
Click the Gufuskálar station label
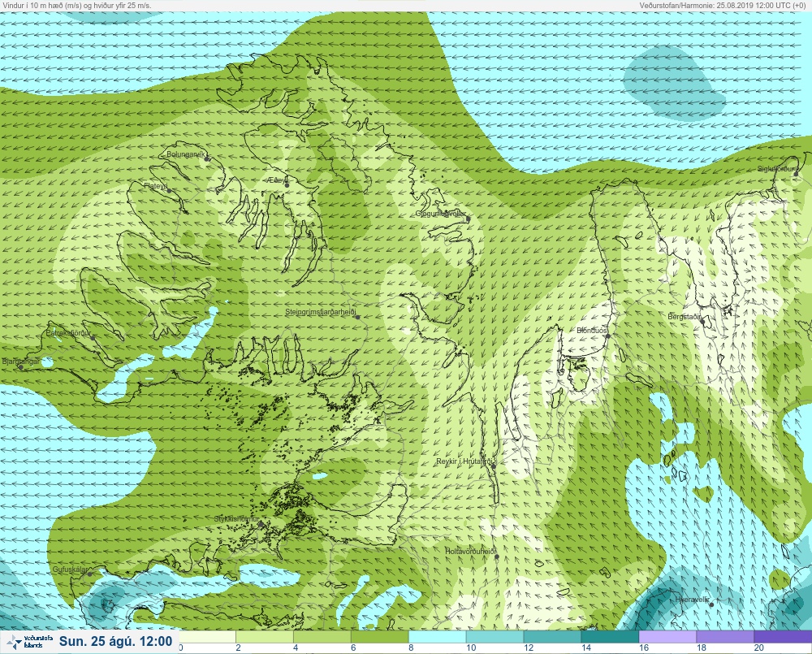click(x=71, y=569)
